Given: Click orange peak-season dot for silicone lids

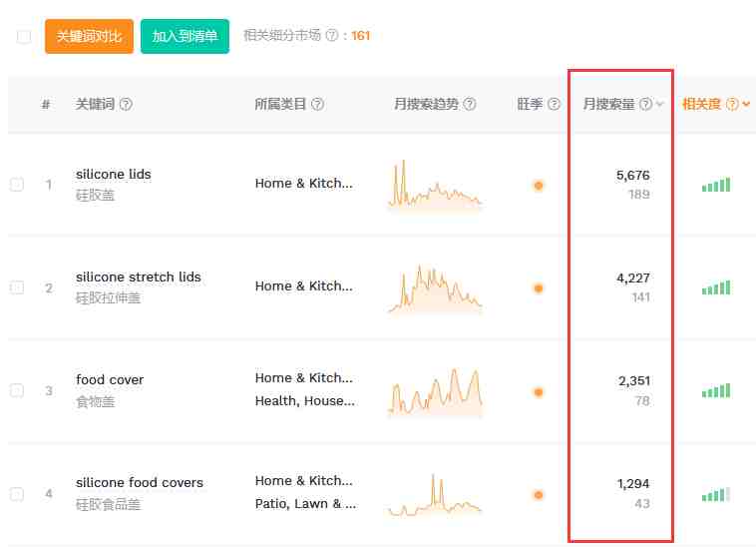Looking at the screenshot, I should [539, 185].
